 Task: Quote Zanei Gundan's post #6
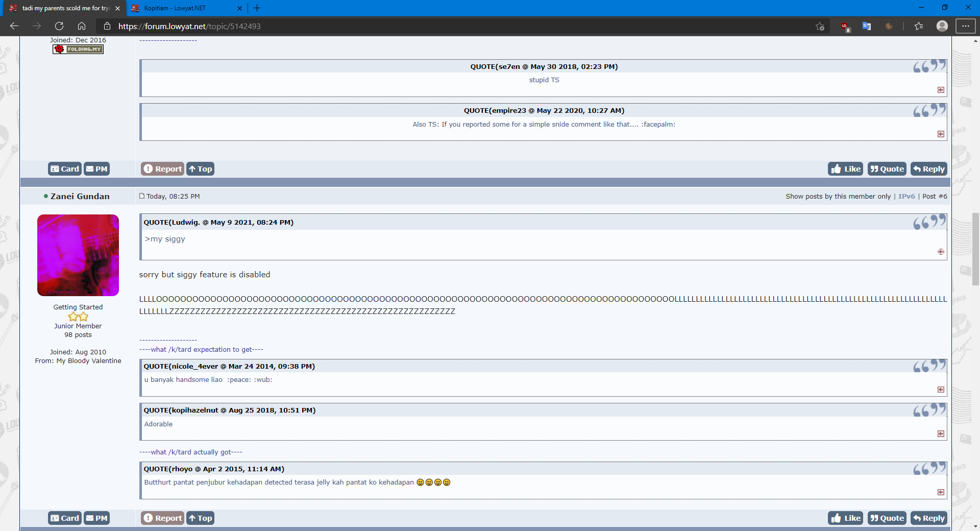tap(887, 518)
